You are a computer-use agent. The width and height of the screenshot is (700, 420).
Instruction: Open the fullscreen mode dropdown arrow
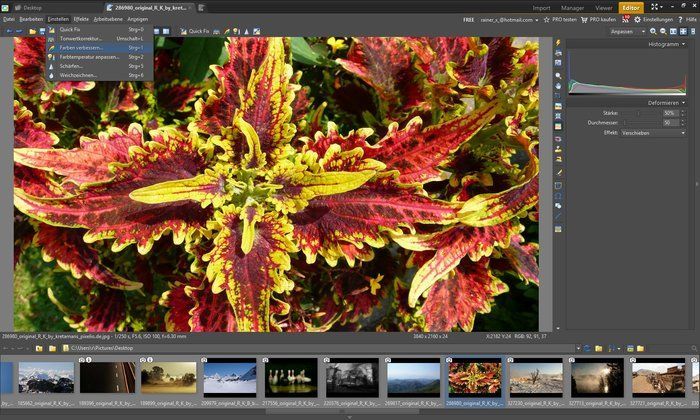coord(662,7)
